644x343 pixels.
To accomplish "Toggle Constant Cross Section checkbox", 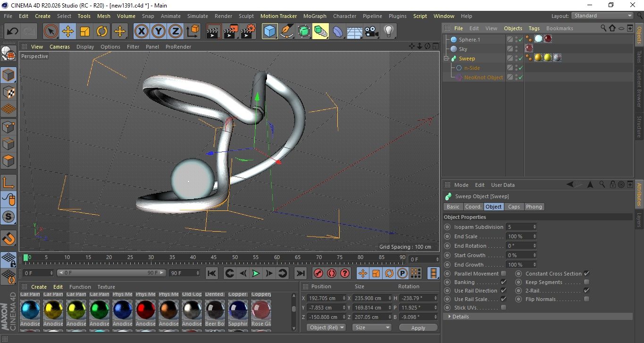I will [586, 273].
